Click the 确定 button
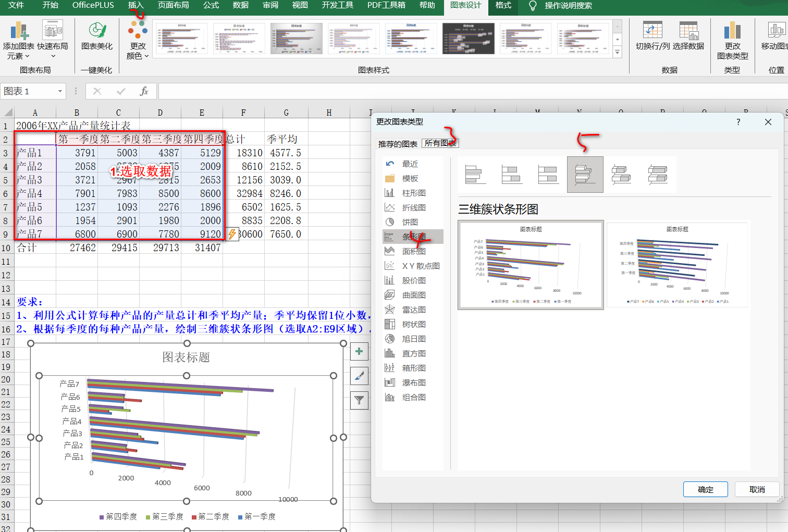 [x=706, y=489]
